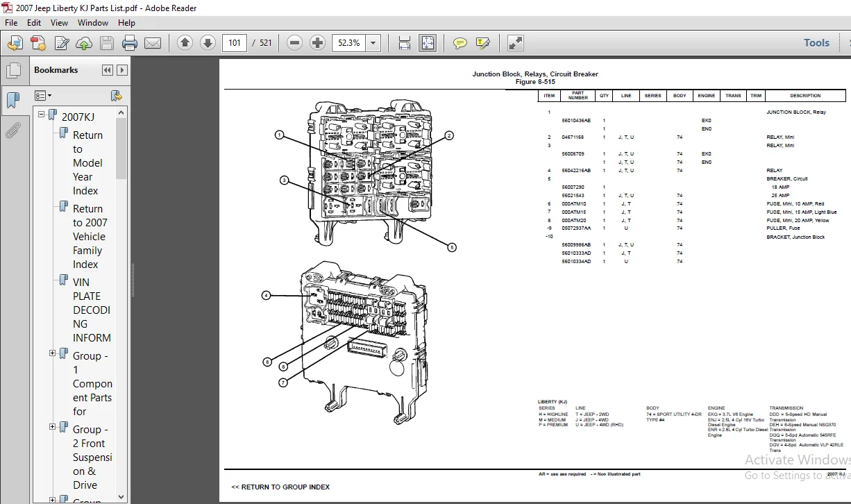The image size is (851, 504).
Task: Click the Figure 8-515 title text
Action: point(535,82)
